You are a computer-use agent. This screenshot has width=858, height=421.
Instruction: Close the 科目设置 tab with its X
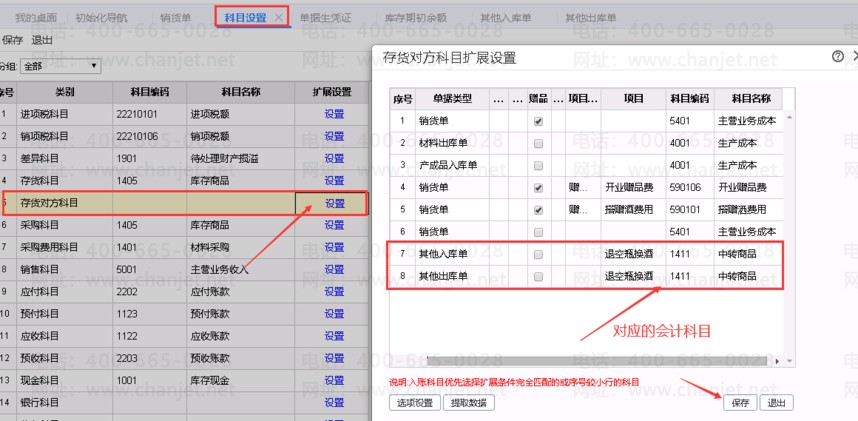coord(279,18)
